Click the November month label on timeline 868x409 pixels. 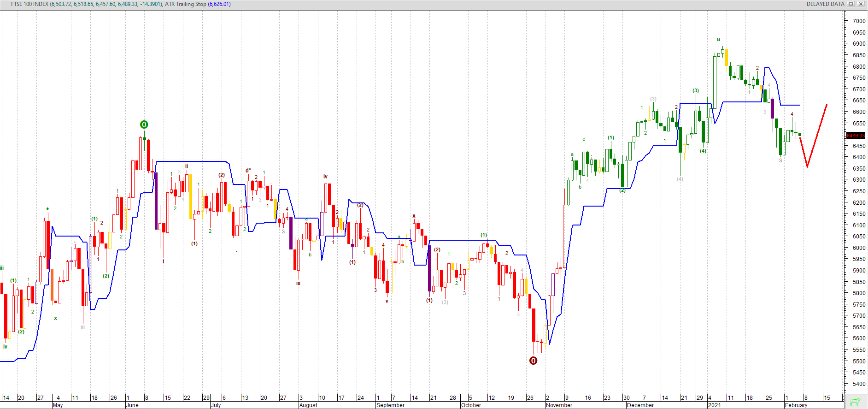point(559,405)
